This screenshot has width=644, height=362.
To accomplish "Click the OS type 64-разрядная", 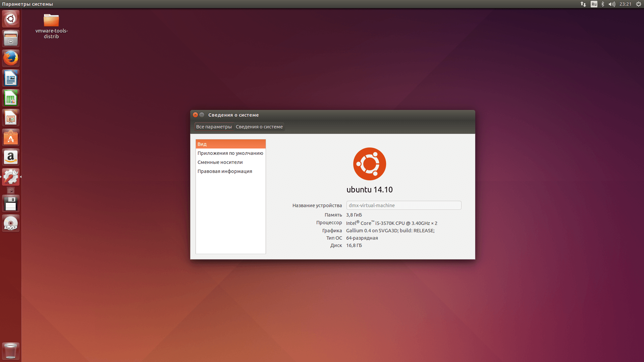I will [x=362, y=238].
